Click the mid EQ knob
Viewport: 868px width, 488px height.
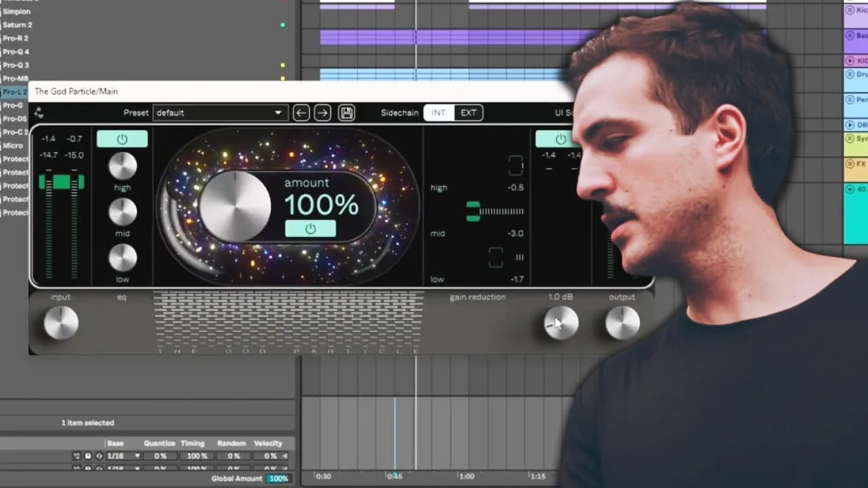[123, 211]
